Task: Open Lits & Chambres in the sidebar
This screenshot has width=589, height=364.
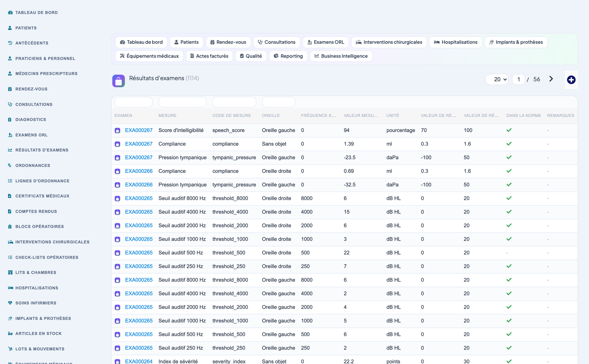Action: (32, 272)
